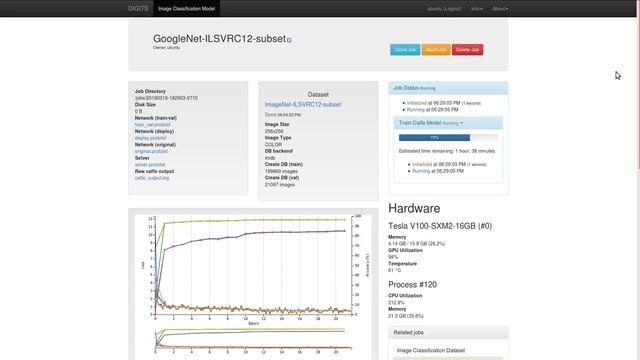The image size is (640, 360).
Task: Click the mini range chart below the main graph
Action: pos(253,340)
